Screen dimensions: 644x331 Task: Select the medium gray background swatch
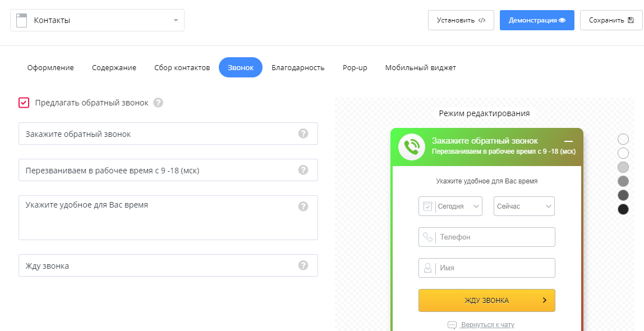623,181
